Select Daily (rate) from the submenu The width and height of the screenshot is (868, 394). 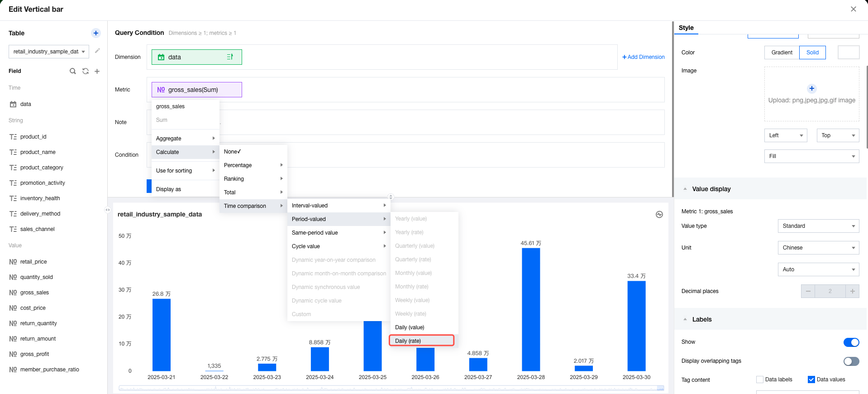421,341
